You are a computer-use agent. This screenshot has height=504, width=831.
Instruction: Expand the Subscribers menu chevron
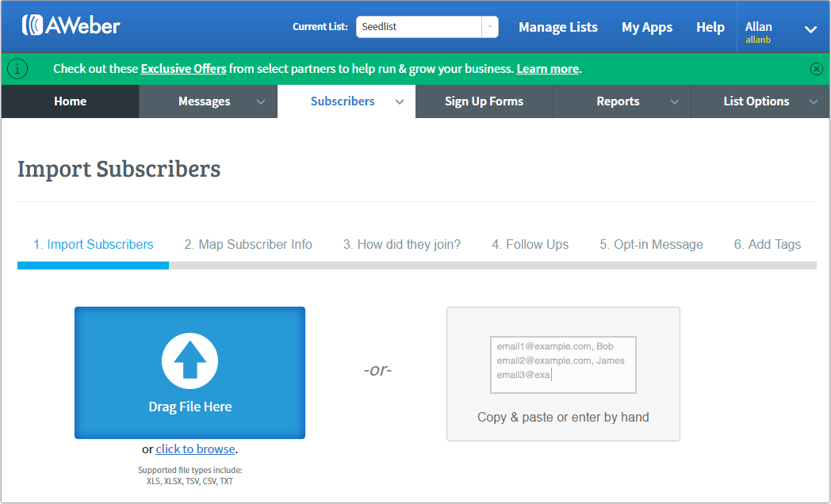(x=400, y=101)
